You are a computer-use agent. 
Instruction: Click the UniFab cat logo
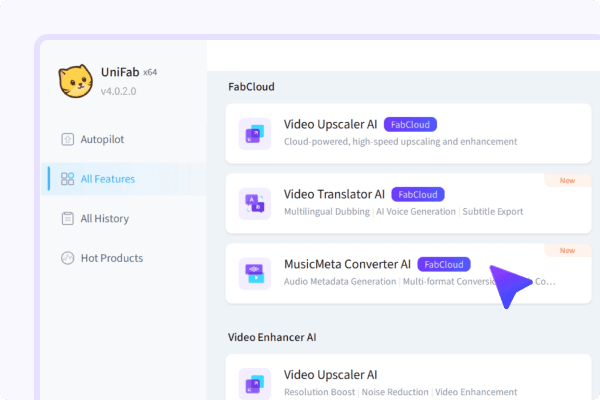click(75, 81)
